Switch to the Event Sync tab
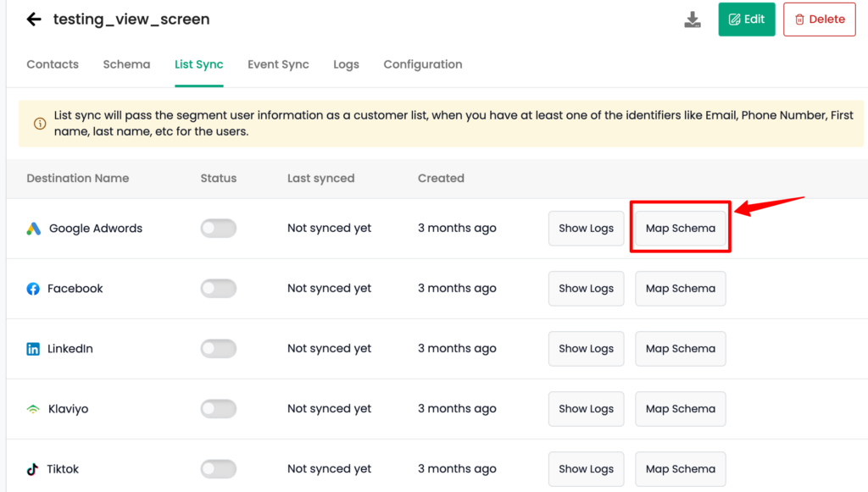Viewport: 868px width, 492px height. click(x=278, y=64)
